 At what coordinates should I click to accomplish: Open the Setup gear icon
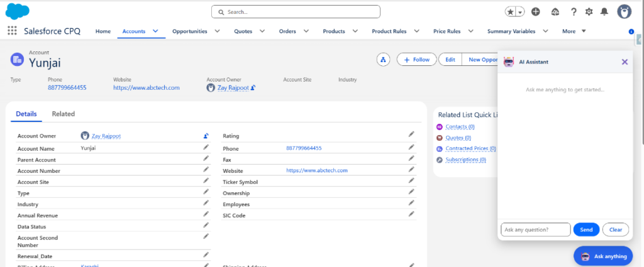[x=589, y=12]
